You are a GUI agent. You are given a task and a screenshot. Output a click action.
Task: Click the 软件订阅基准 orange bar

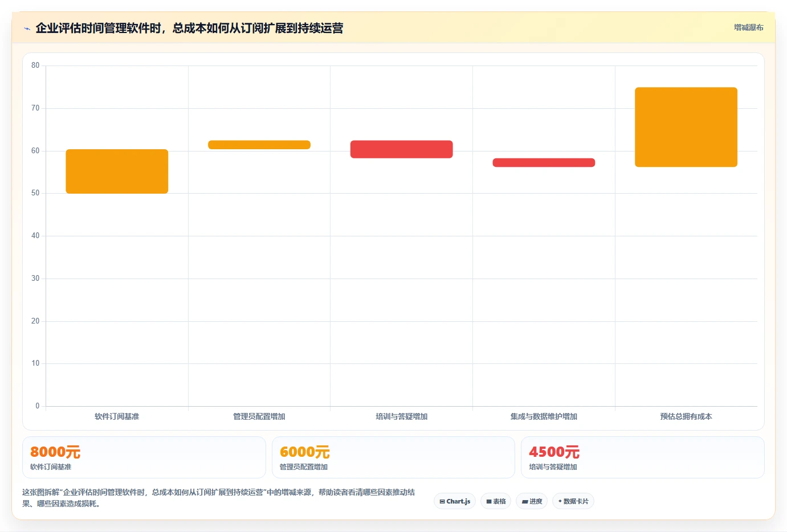117,171
